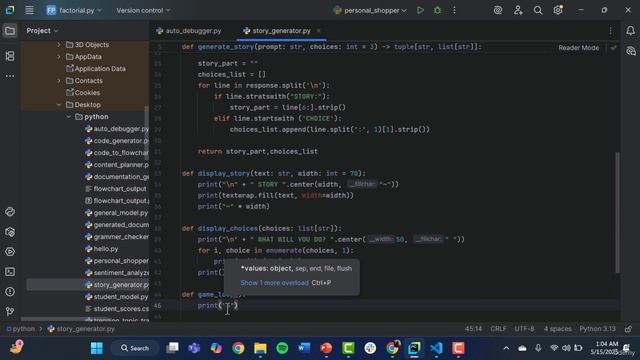Open the Python 3.13 interpreter selector

tap(598, 329)
